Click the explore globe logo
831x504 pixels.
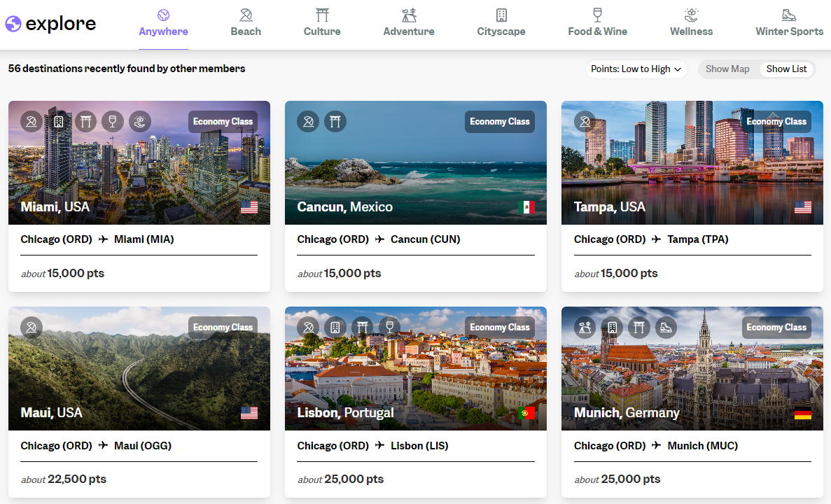[x=13, y=24]
